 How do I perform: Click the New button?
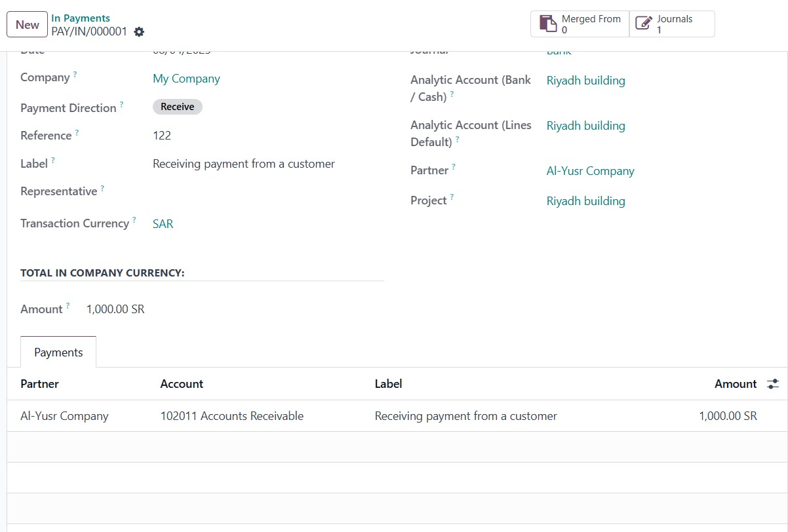(28, 24)
